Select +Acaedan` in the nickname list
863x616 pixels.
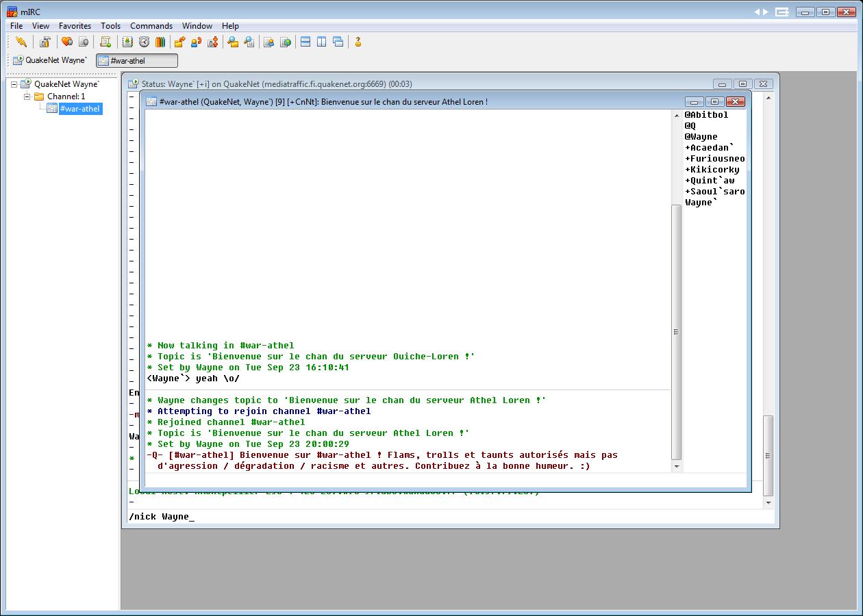[x=709, y=148]
